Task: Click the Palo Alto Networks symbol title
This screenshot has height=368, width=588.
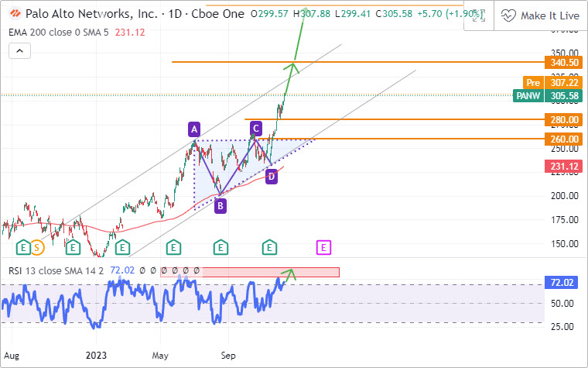Action: [x=97, y=14]
